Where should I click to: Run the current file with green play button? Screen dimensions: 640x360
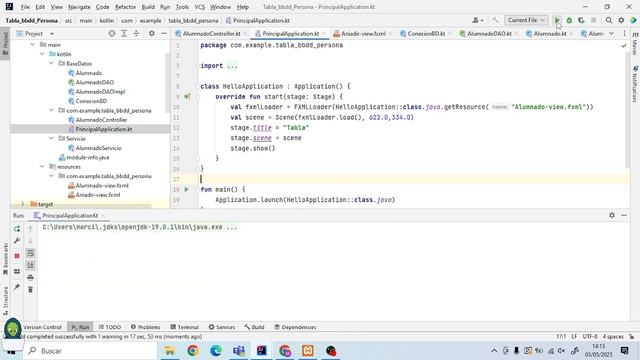coord(557,20)
